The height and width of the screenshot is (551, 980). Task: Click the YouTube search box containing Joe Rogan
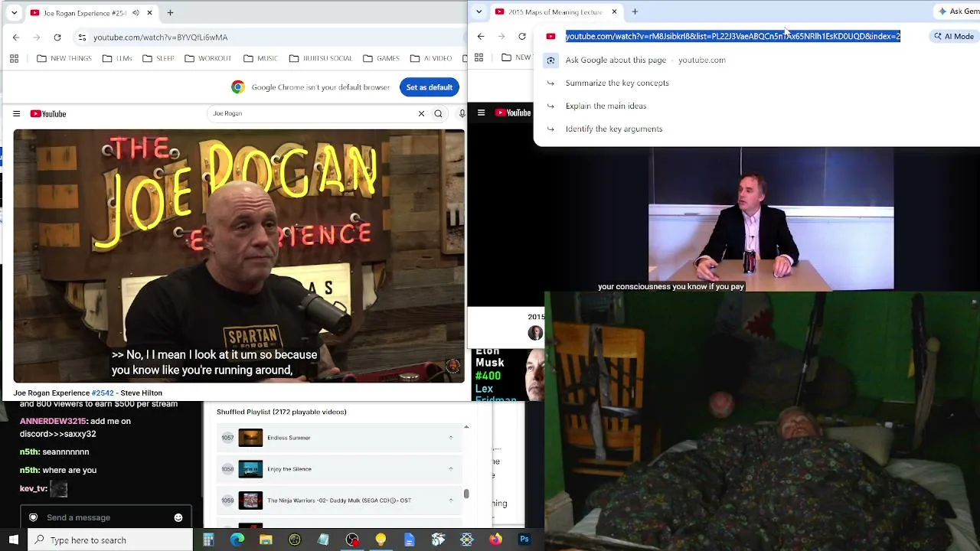[312, 113]
